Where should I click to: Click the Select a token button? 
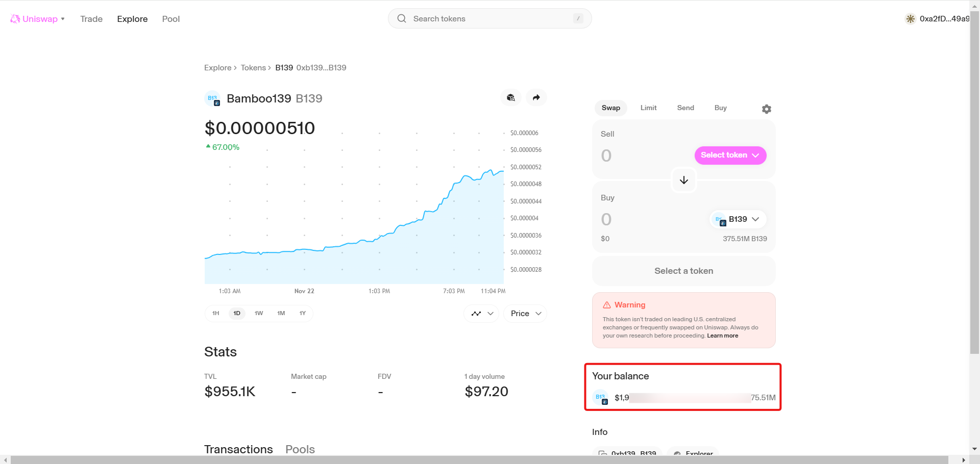click(x=684, y=271)
